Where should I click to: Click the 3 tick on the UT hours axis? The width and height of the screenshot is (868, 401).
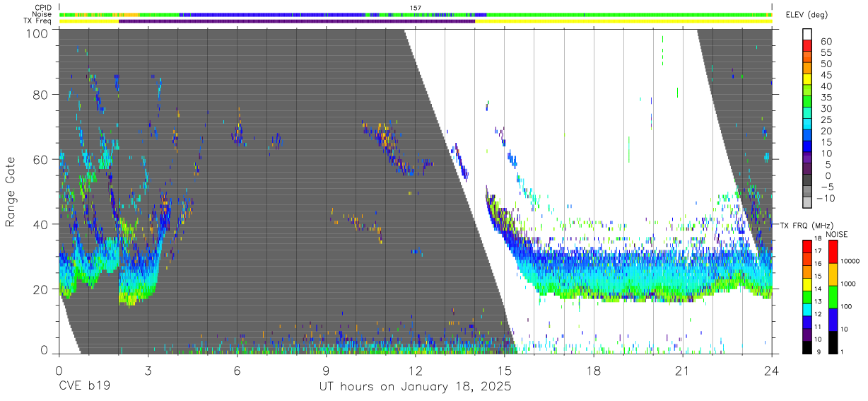(148, 371)
